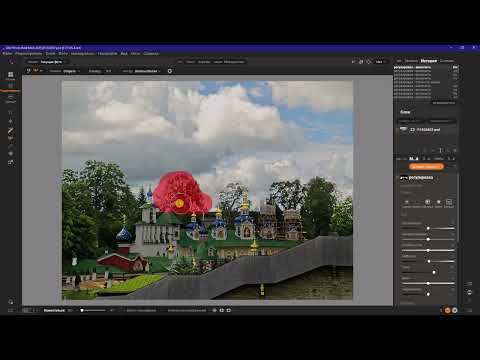The width and height of the screenshot is (480, 360).
Task: Click the gear icon in the tool options bar
Action: coord(170,71)
